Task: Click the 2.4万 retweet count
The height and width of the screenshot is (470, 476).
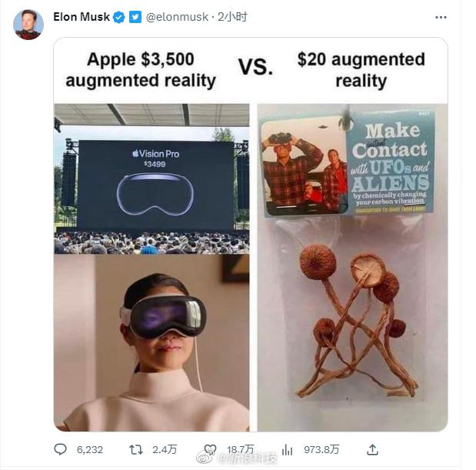Action: point(165,450)
